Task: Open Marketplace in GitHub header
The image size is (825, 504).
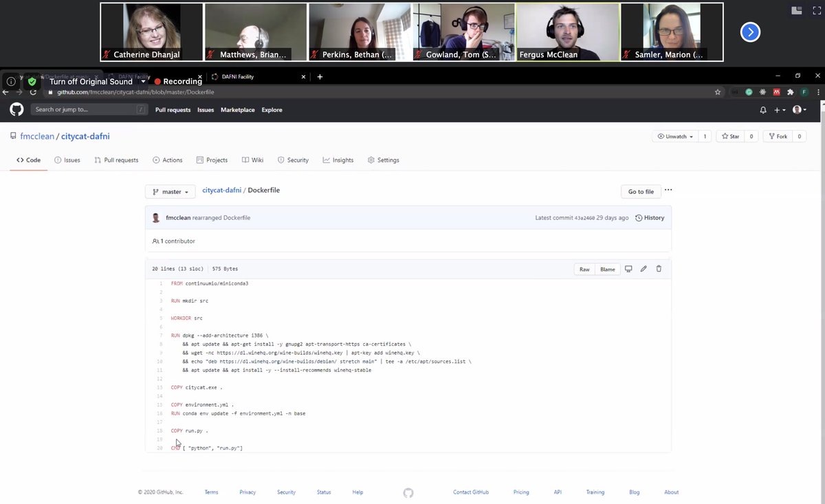Action: tap(237, 110)
